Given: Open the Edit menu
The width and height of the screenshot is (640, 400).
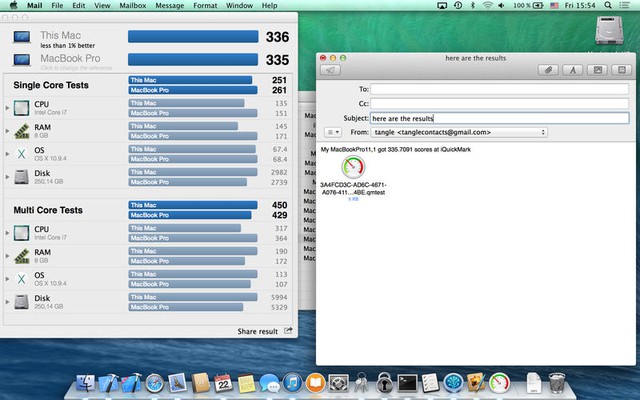Looking at the screenshot, I should click(78, 5).
